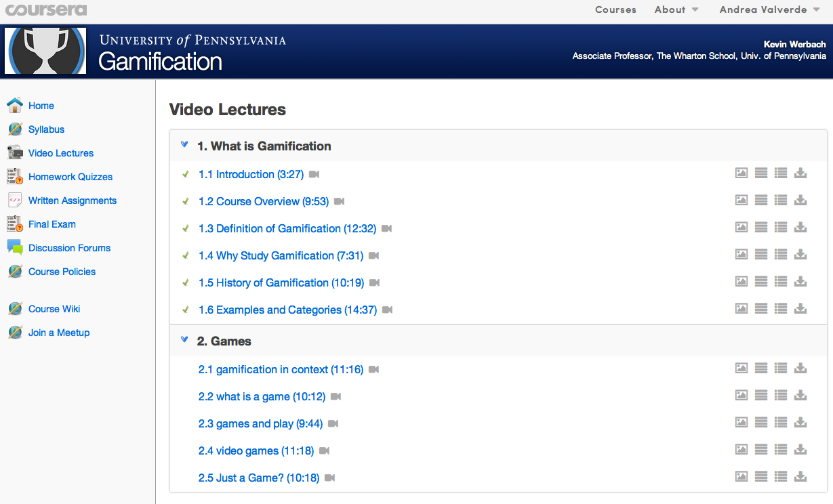Open lecture 2.5 Just a Game? (10:18)
833x504 pixels.
pyautogui.click(x=259, y=478)
